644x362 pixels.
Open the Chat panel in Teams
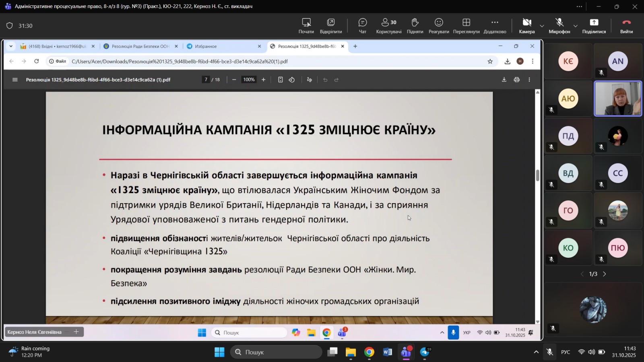pos(362,26)
